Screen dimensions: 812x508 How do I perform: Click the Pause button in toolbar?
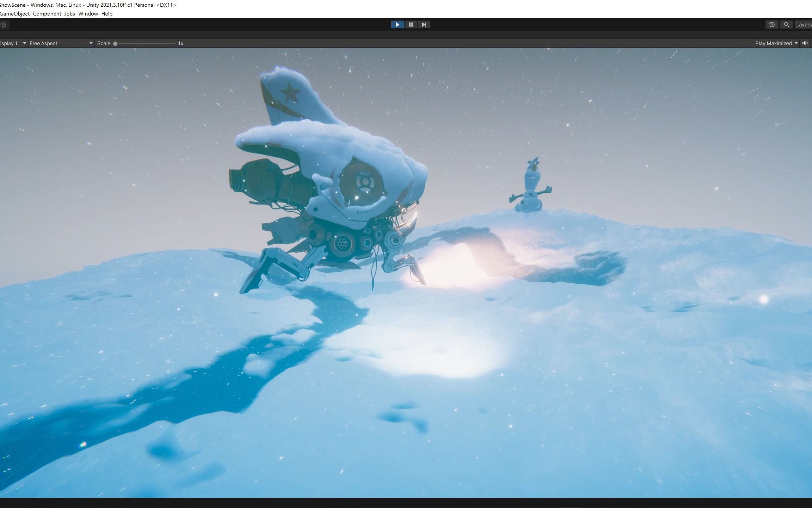(411, 25)
